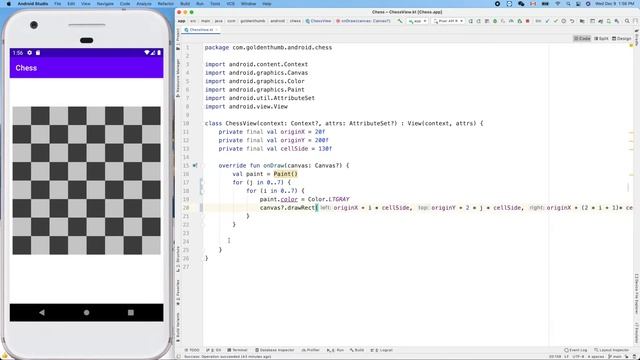The height and width of the screenshot is (360, 640).
Task: Close the ChessView.kt editor tab
Action: pos(217,30)
